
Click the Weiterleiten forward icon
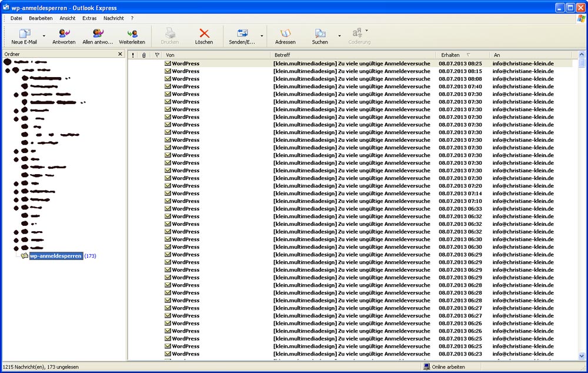click(x=132, y=34)
